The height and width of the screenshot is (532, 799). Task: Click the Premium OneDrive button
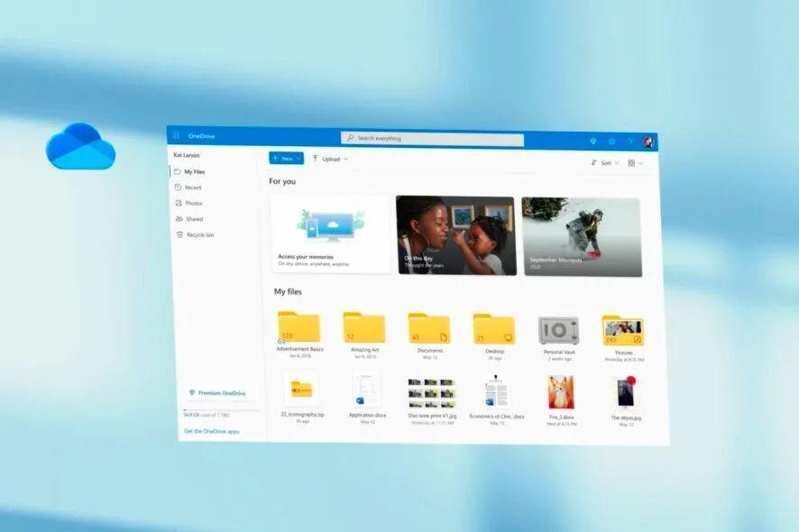point(220,393)
